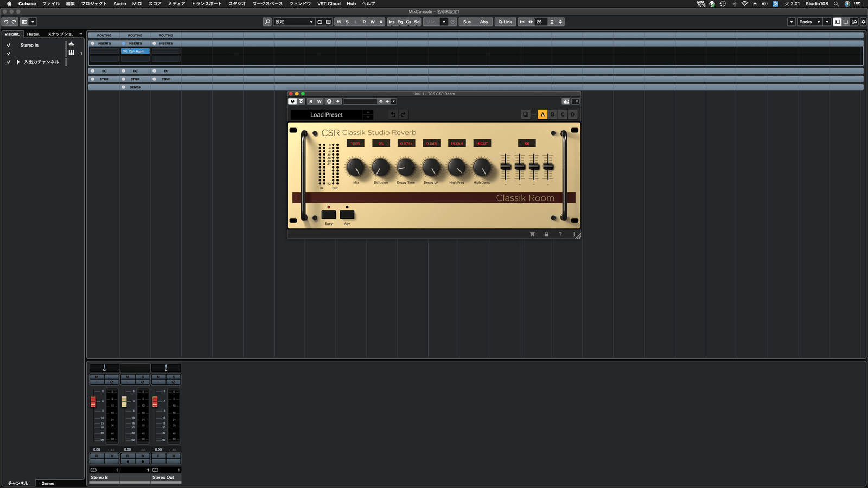Switch to the Histor. tab
The image size is (868, 488).
34,34
